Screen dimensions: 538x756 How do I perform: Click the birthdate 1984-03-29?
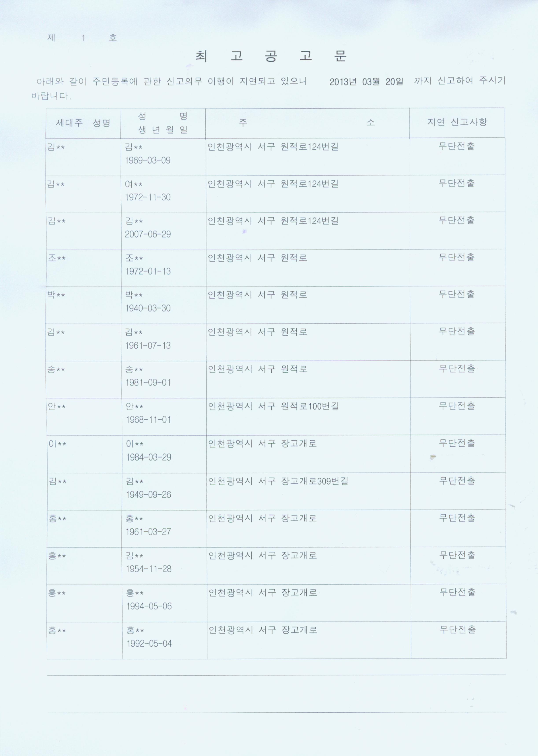click(149, 457)
